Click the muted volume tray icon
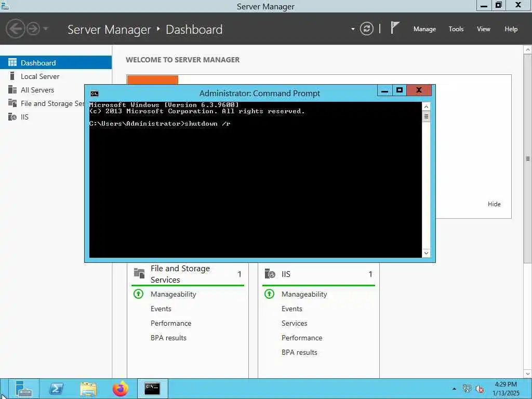Image resolution: width=532 pixels, height=399 pixels. pos(480,389)
